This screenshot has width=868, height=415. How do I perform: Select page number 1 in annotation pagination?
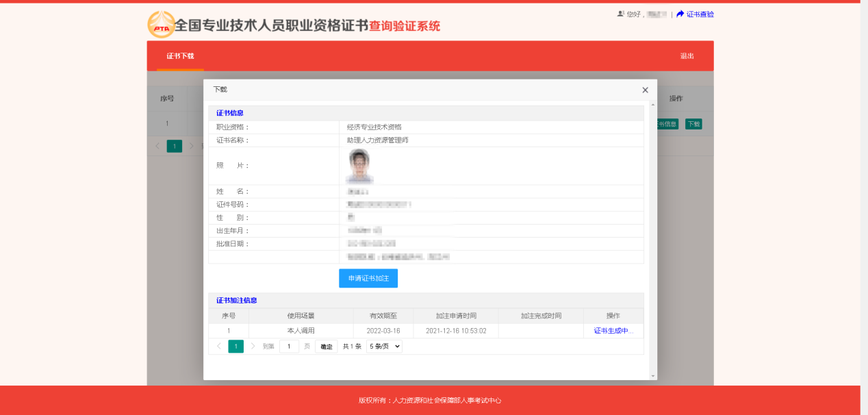(235, 346)
